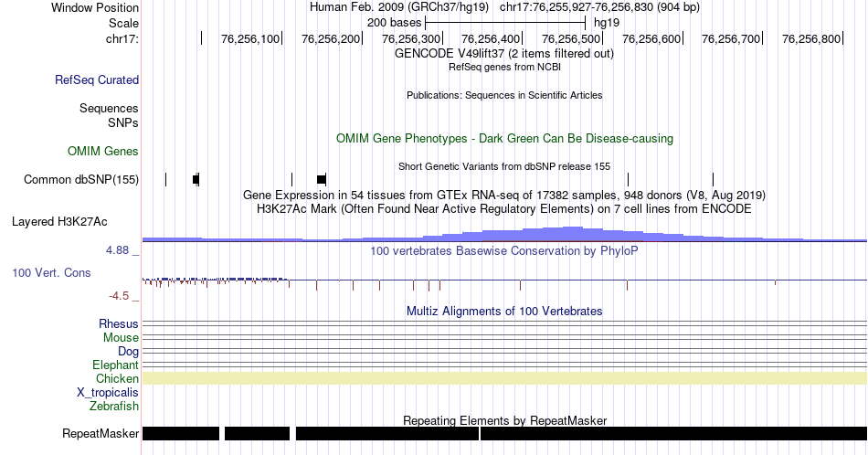Open the OMIM Genes track label
The height and width of the screenshot is (455, 868).
[x=103, y=151]
